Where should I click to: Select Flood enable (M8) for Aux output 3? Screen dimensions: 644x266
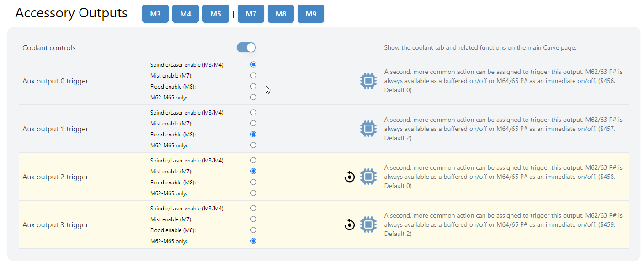[x=254, y=230]
